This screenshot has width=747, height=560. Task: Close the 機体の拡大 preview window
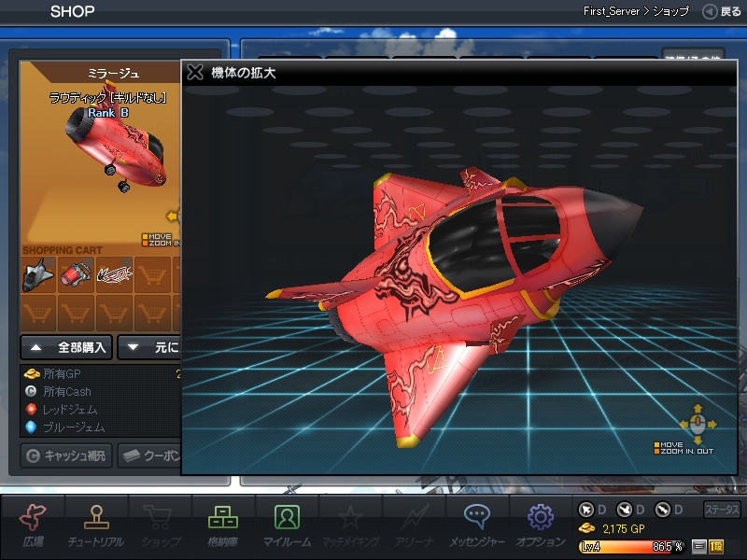tap(194, 73)
